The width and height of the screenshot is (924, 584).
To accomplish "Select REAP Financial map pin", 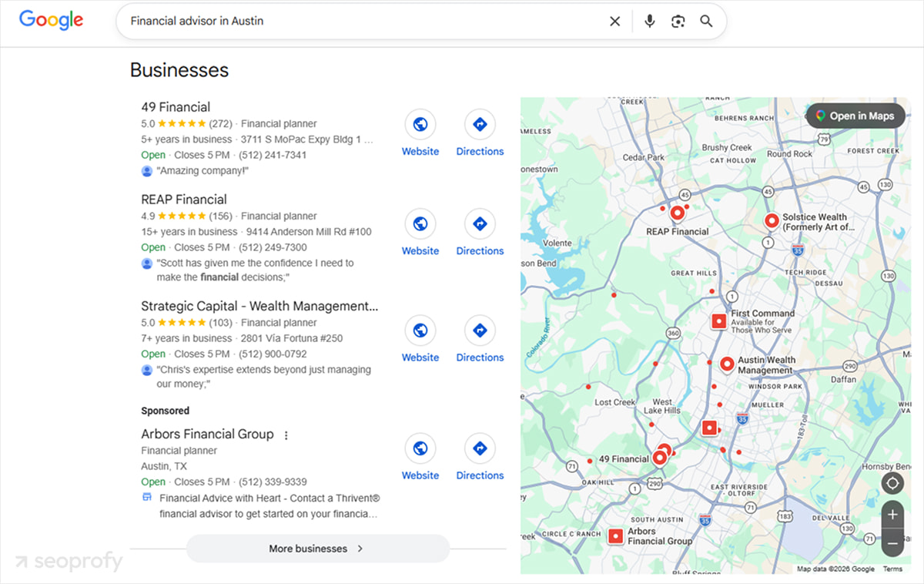I will coord(678,213).
